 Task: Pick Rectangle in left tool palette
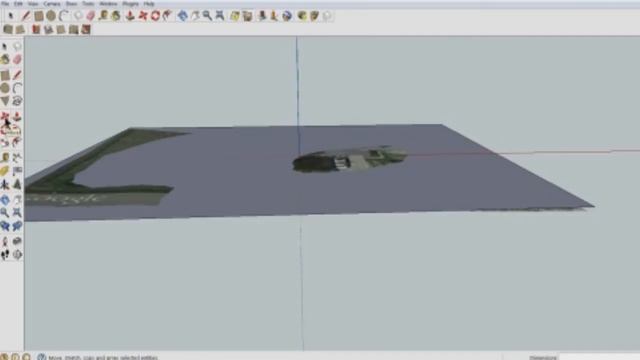click(x=5, y=75)
